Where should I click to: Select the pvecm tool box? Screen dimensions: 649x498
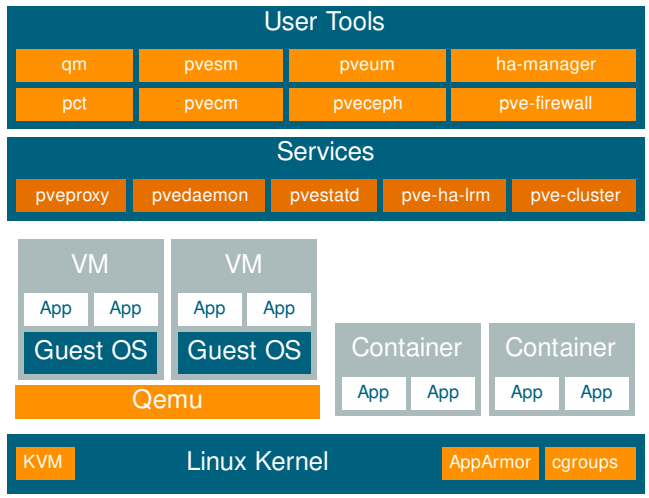[211, 104]
